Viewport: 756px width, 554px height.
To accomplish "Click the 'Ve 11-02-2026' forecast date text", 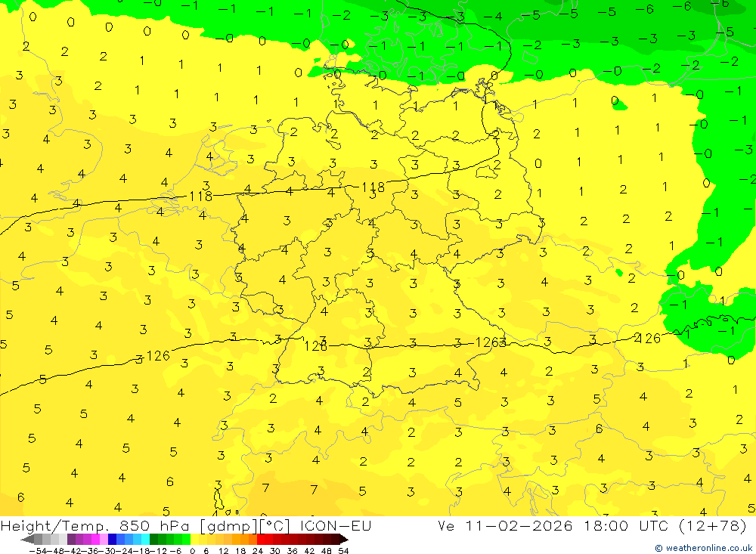I will point(505,525).
